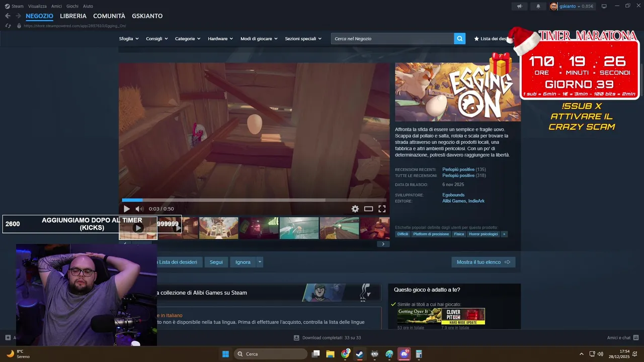Expand more tags with plus button

(x=504, y=234)
